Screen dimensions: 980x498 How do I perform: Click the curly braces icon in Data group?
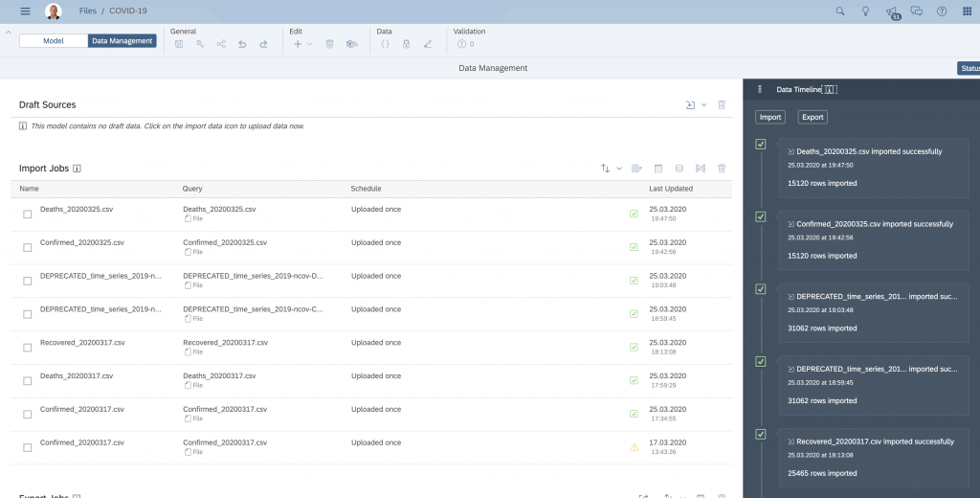coord(385,44)
